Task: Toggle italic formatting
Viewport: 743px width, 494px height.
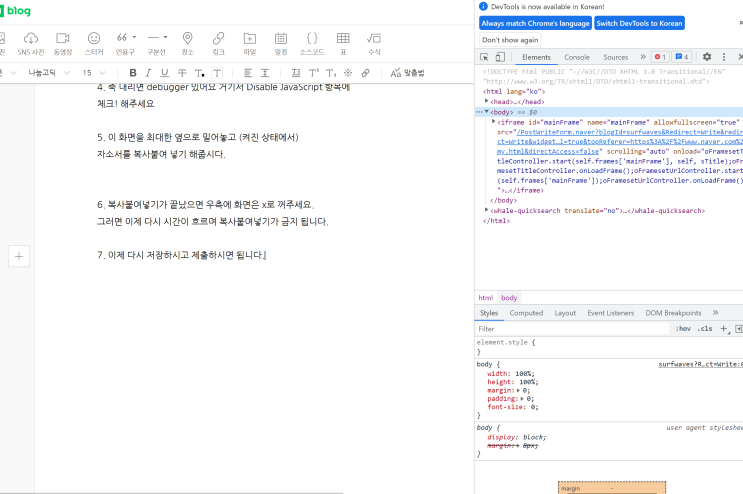Action: [148, 72]
